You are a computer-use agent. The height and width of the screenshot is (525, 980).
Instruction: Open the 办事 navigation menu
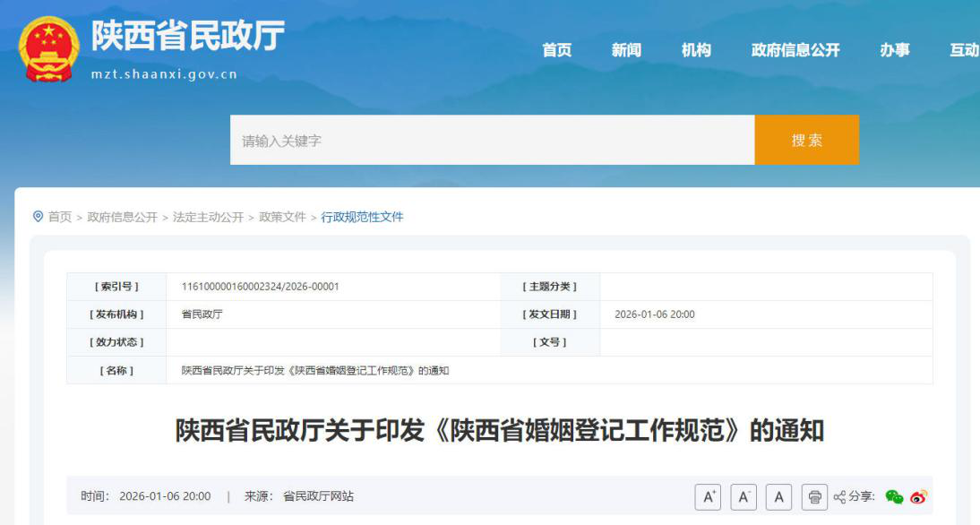point(897,51)
